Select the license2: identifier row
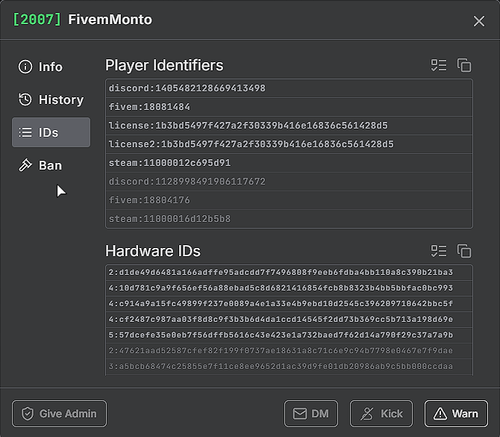The image size is (500, 437). point(289,144)
